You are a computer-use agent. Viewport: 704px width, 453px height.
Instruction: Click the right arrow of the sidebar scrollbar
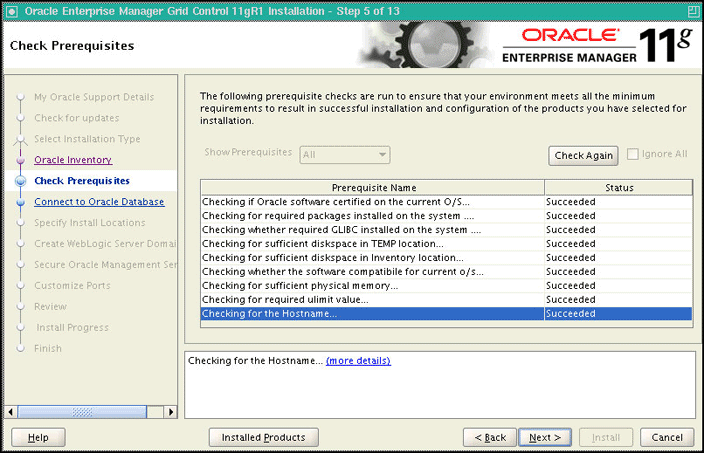pos(170,412)
